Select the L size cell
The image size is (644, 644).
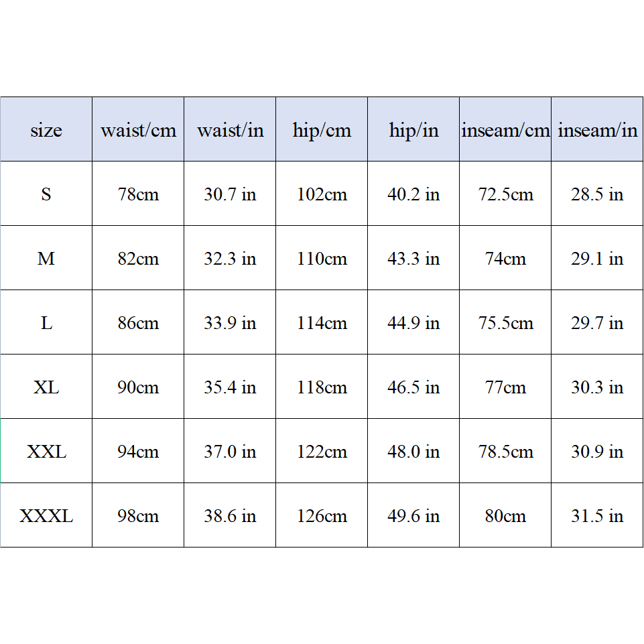click(46, 322)
